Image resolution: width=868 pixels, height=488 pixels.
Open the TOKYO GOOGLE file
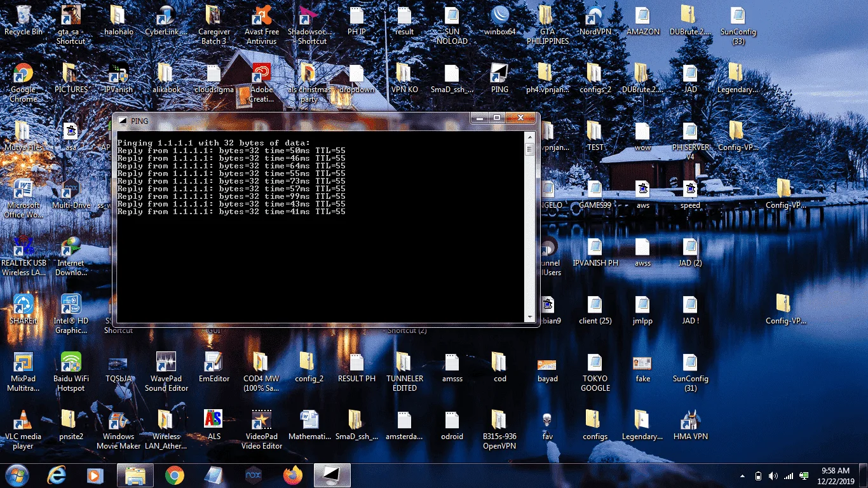pos(595,372)
